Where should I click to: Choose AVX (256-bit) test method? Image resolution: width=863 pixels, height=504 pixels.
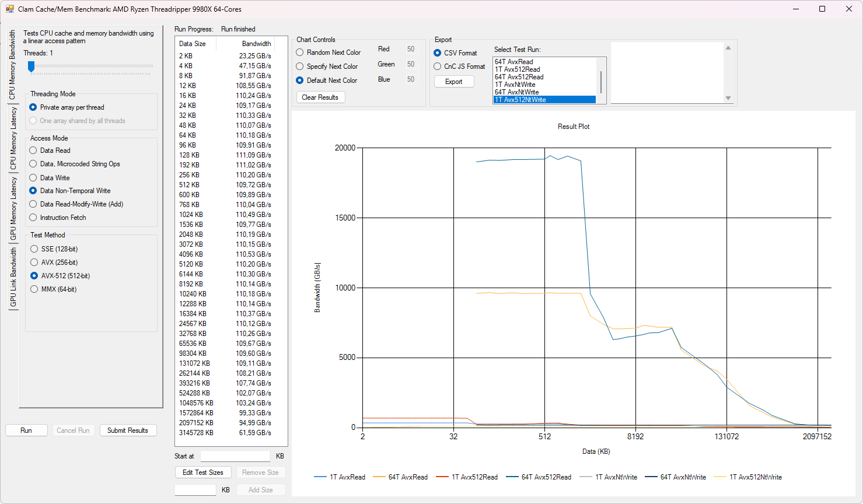(x=54, y=262)
